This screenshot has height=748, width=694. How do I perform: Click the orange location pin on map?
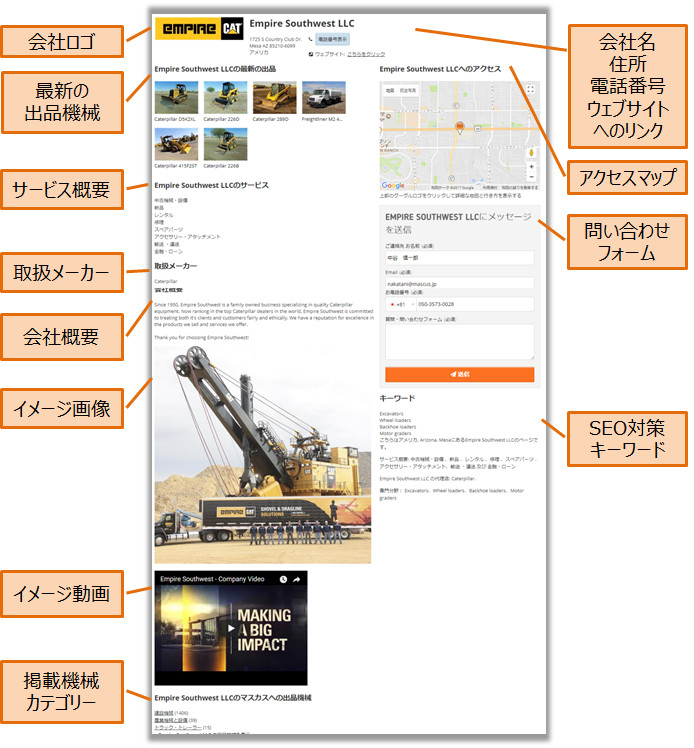(459, 127)
